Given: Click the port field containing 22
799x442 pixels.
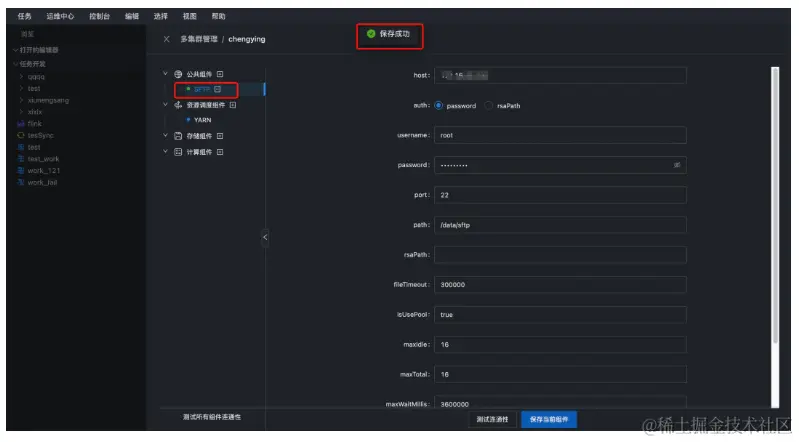Looking at the screenshot, I should coord(560,195).
